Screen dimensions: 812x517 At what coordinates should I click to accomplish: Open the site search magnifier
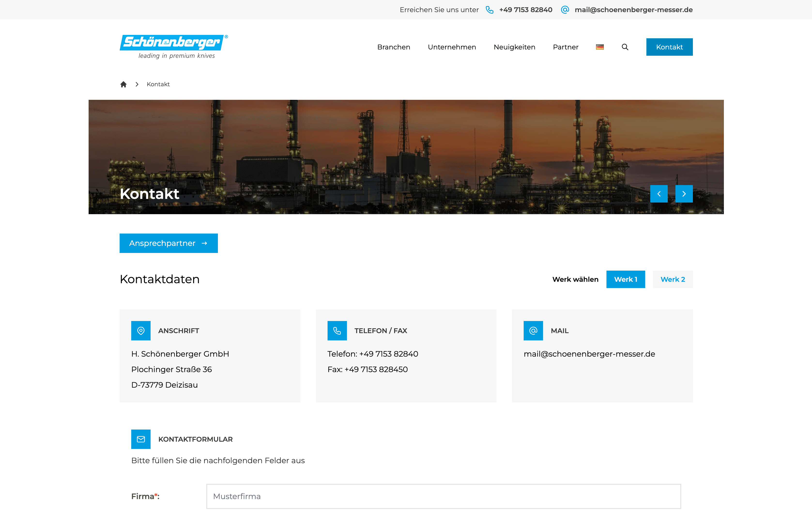click(x=625, y=47)
